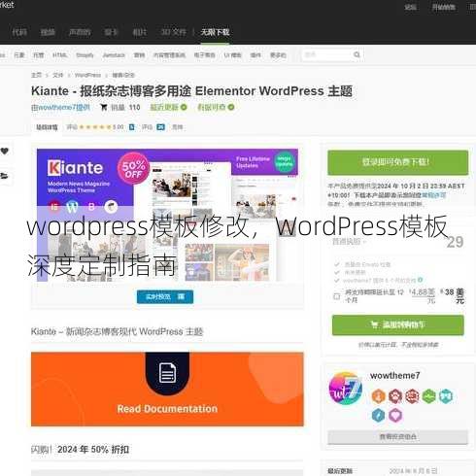
Task: Click the blue info icon by 6-month support
Action: (421, 280)
